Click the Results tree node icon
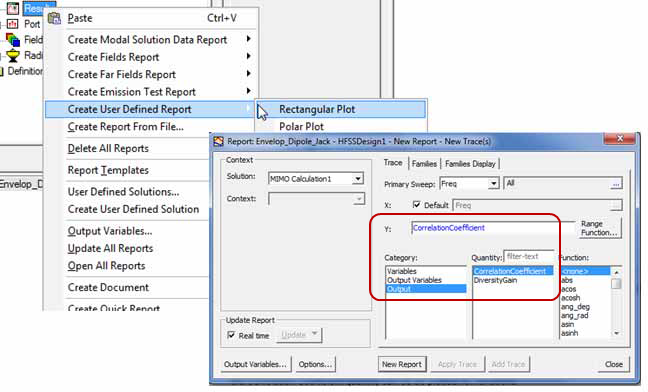Image resolution: width=648 pixels, height=392 pixels. [x=12, y=8]
